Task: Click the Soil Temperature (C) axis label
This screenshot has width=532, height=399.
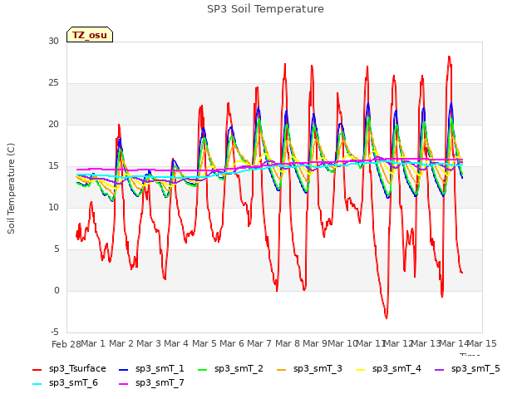Action: click(11, 189)
